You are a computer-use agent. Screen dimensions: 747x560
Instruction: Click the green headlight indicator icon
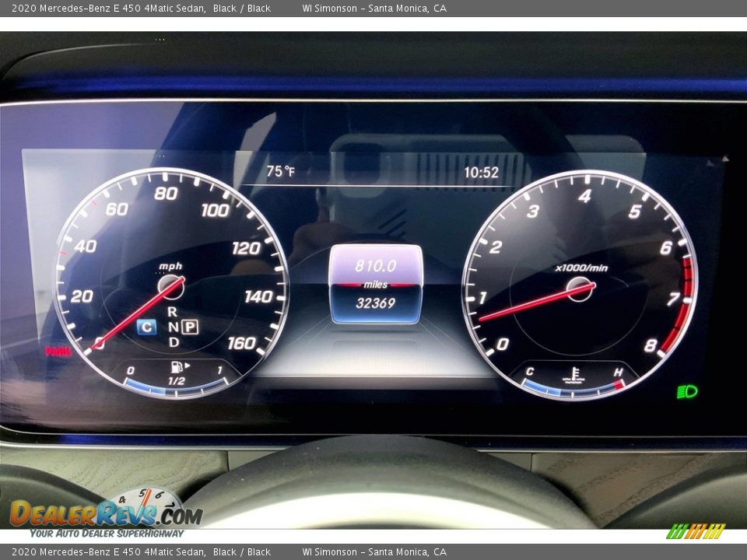(687, 392)
